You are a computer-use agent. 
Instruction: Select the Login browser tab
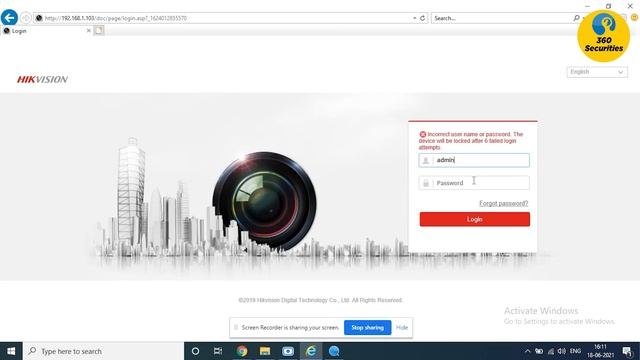(x=46, y=31)
